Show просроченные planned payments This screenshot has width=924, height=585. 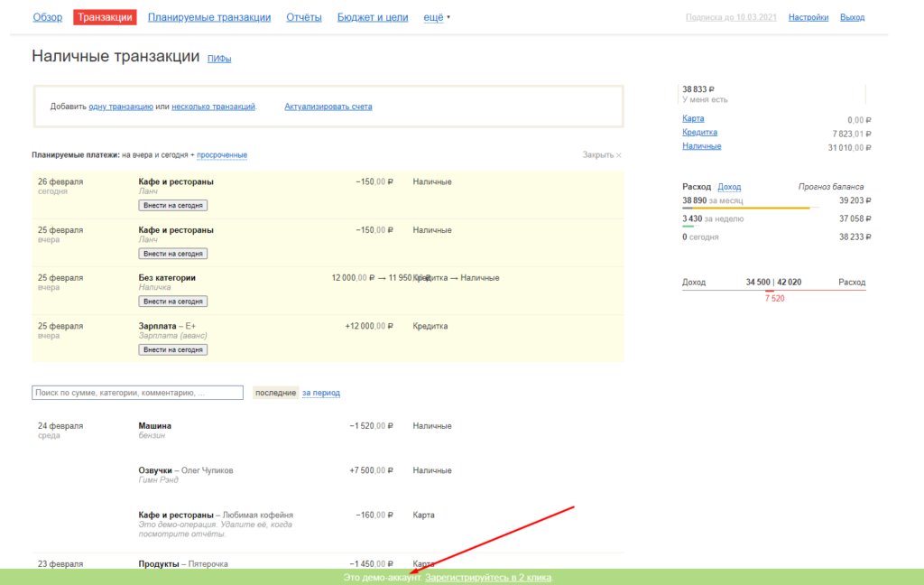tap(222, 155)
